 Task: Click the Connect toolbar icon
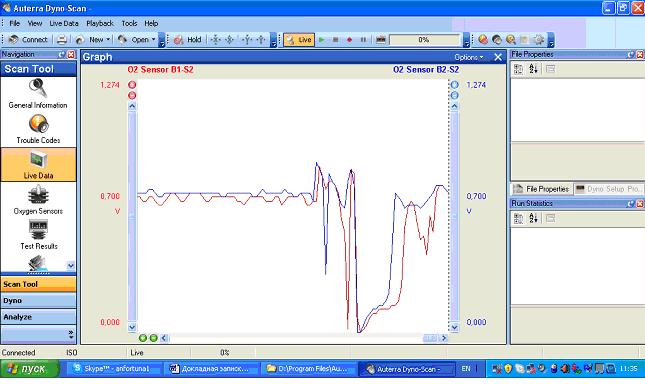click(28, 39)
